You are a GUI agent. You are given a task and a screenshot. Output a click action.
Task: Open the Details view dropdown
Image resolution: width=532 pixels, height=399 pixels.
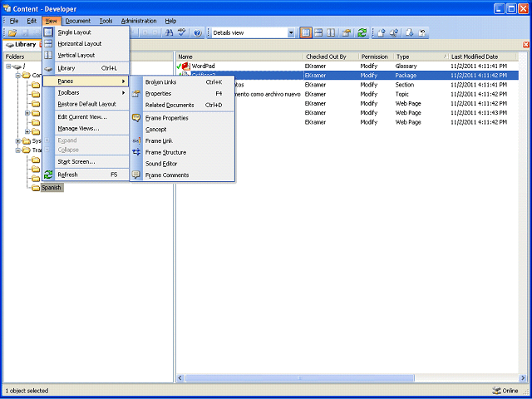[291, 33]
